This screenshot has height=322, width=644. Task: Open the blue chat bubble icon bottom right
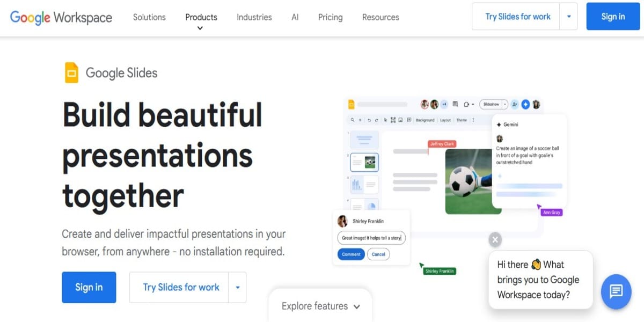(616, 291)
